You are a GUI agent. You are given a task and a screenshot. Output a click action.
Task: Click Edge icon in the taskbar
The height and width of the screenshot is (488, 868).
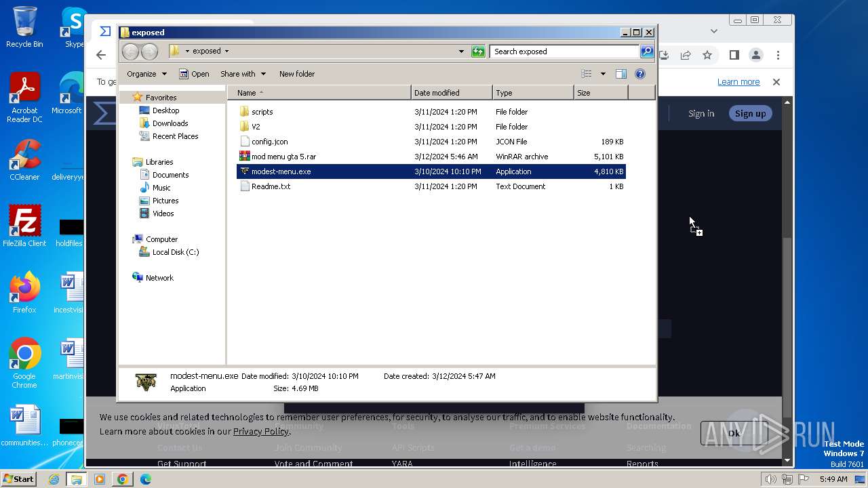click(x=145, y=479)
